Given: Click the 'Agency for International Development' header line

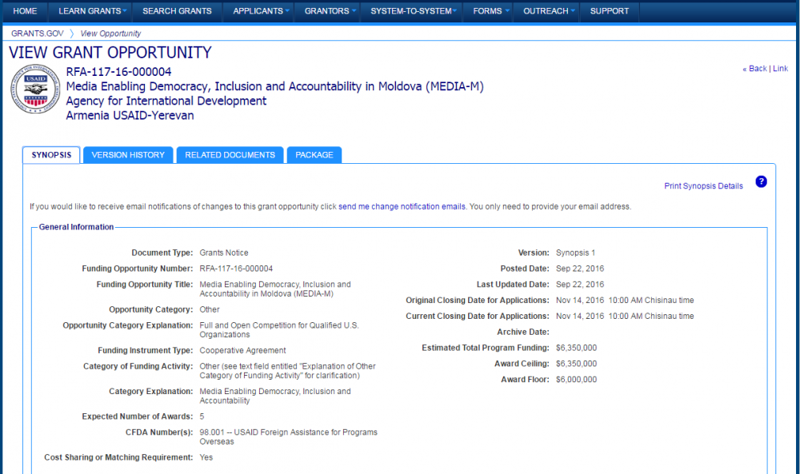Looking at the screenshot, I should click(166, 101).
